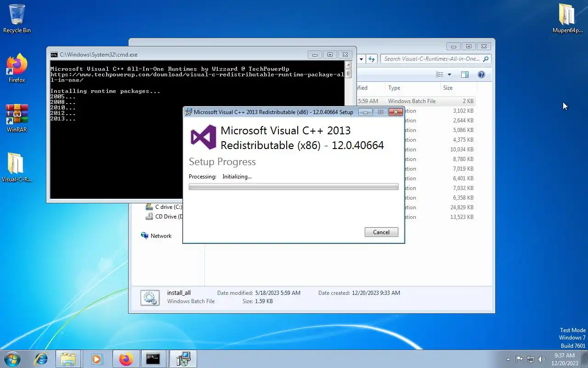Switch to Firefox in the taskbar
This screenshot has height=368, width=588.
[126, 359]
